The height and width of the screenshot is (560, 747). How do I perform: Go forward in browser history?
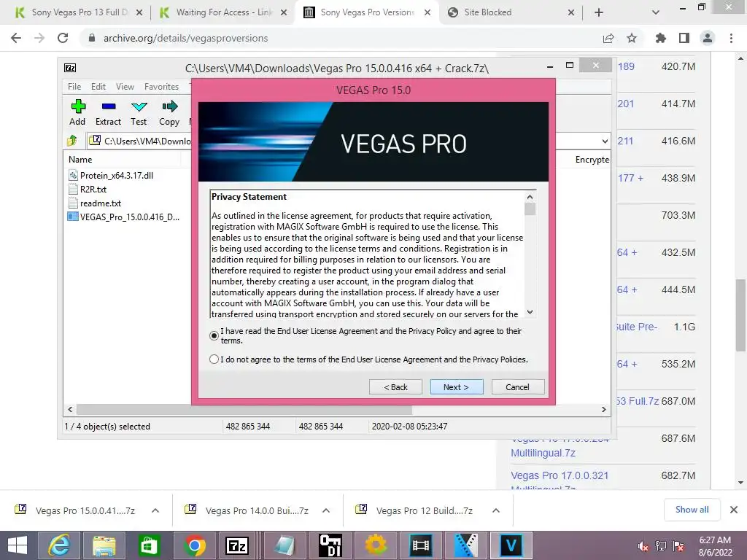pos(39,38)
